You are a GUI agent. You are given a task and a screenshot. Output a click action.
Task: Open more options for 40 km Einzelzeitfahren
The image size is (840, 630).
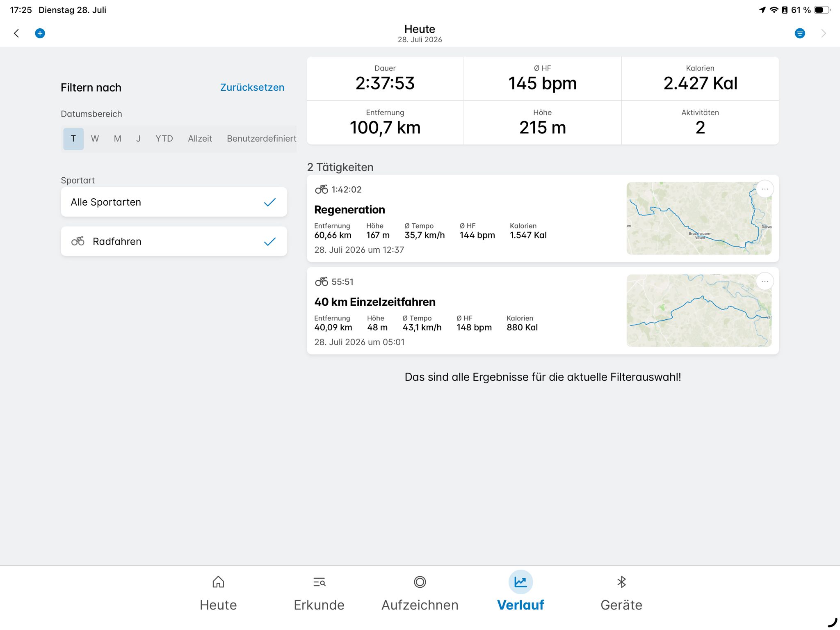coord(765,282)
